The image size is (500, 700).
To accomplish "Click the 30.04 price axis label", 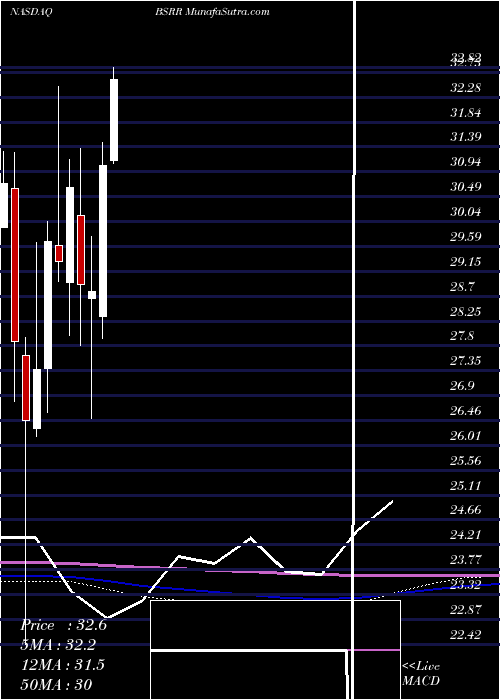I will (465, 212).
